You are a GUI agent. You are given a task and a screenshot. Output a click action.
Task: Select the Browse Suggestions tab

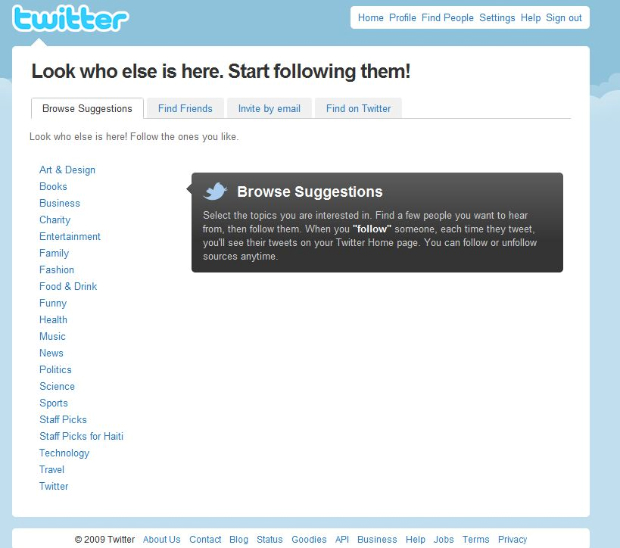(x=87, y=108)
